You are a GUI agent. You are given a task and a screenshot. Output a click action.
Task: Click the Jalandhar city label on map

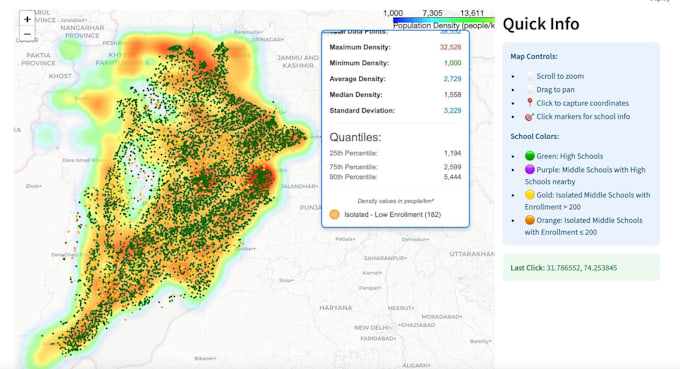pos(300,186)
